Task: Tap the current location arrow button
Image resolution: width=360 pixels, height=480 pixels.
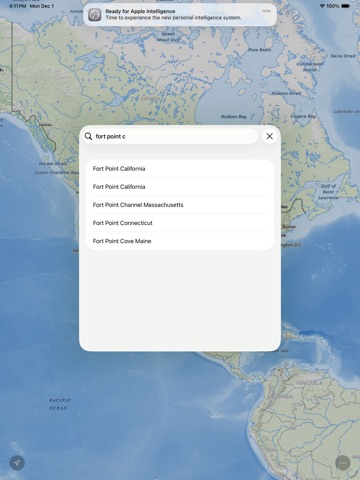Action: pos(17,463)
